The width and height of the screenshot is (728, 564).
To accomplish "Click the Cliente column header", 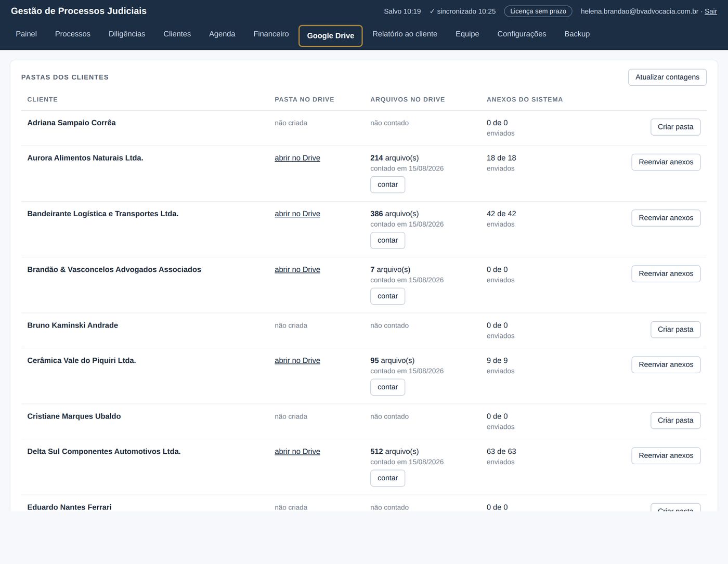I will point(42,99).
